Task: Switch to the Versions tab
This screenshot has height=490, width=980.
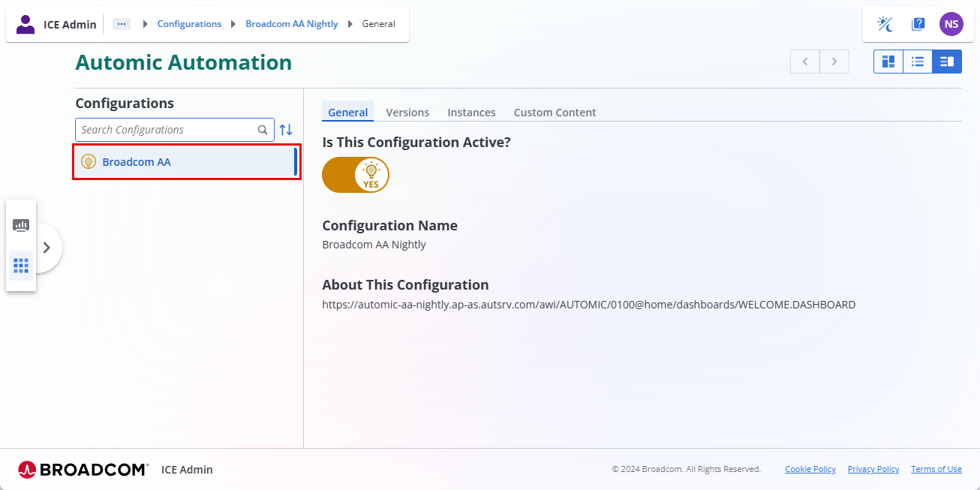Action: tap(407, 113)
